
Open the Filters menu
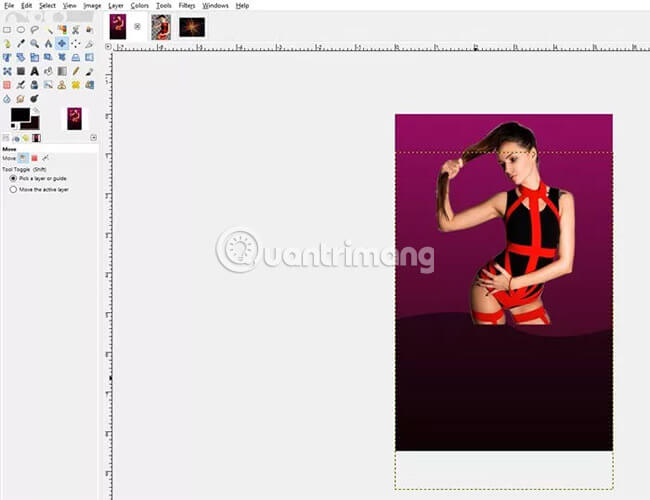point(187,5)
